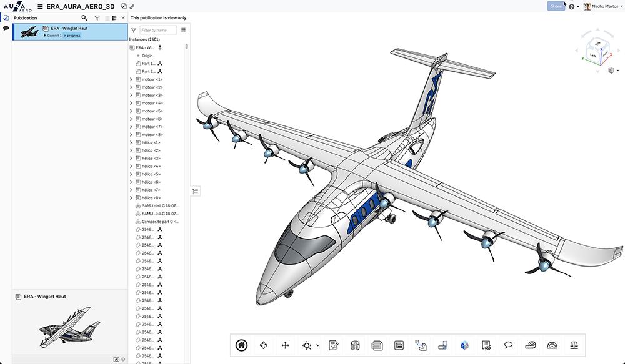Viewport: 625px width, 364px height.
Task: Expand the moteur <1> tree node
Action: click(x=131, y=79)
